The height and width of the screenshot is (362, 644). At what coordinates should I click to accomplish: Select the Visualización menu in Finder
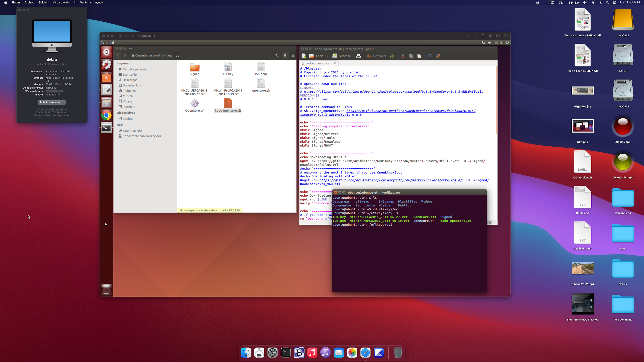click(x=61, y=2)
